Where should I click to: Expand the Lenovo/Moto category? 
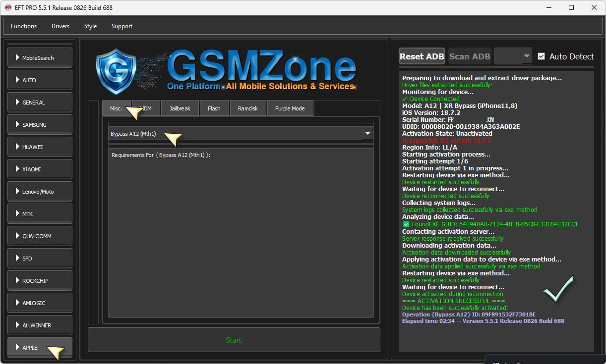(x=40, y=191)
